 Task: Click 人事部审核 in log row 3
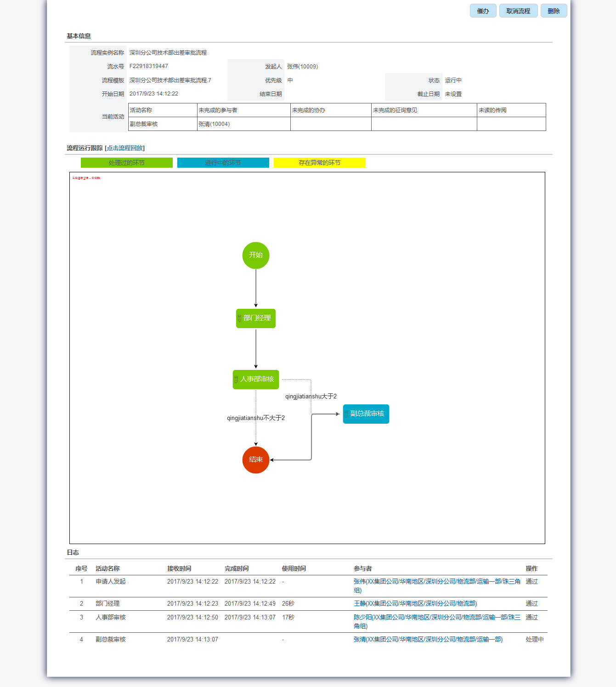111,617
